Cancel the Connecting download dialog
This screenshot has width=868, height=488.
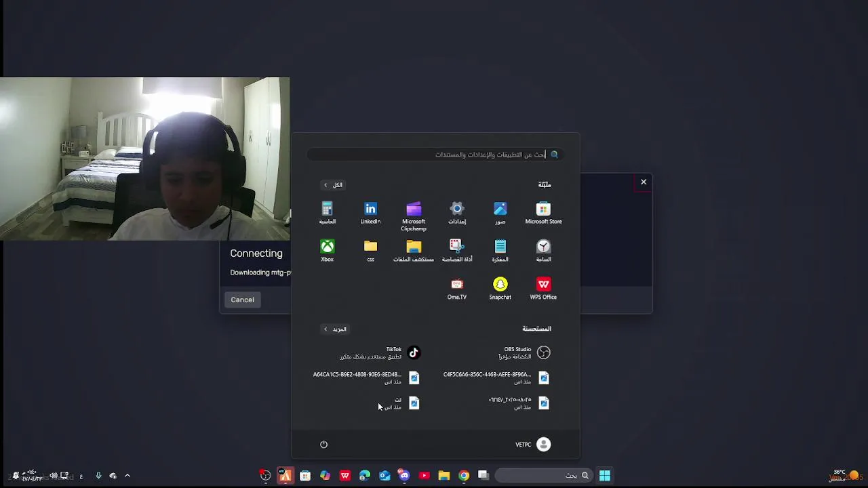pyautogui.click(x=242, y=300)
